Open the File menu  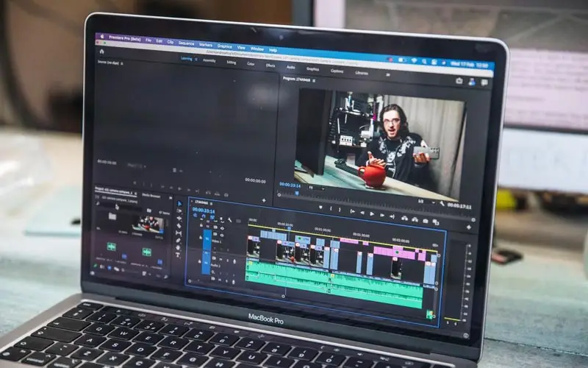click(148, 40)
